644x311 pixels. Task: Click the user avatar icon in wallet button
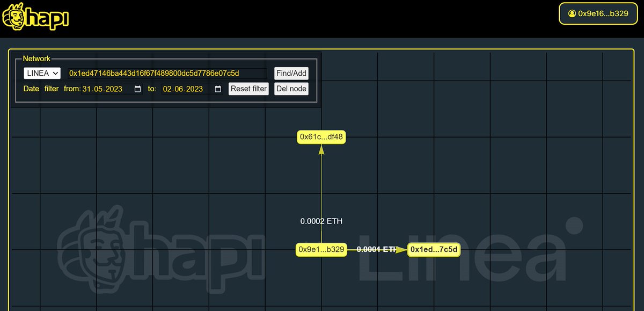click(x=572, y=13)
